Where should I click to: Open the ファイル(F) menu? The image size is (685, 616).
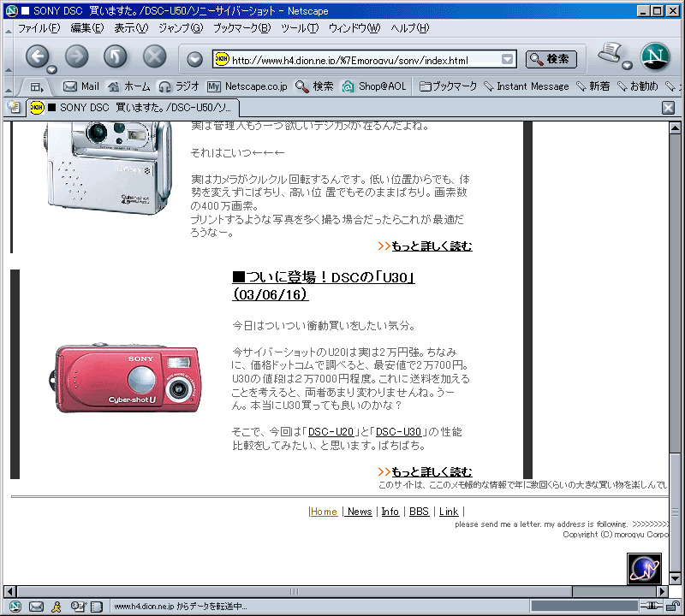[39, 28]
